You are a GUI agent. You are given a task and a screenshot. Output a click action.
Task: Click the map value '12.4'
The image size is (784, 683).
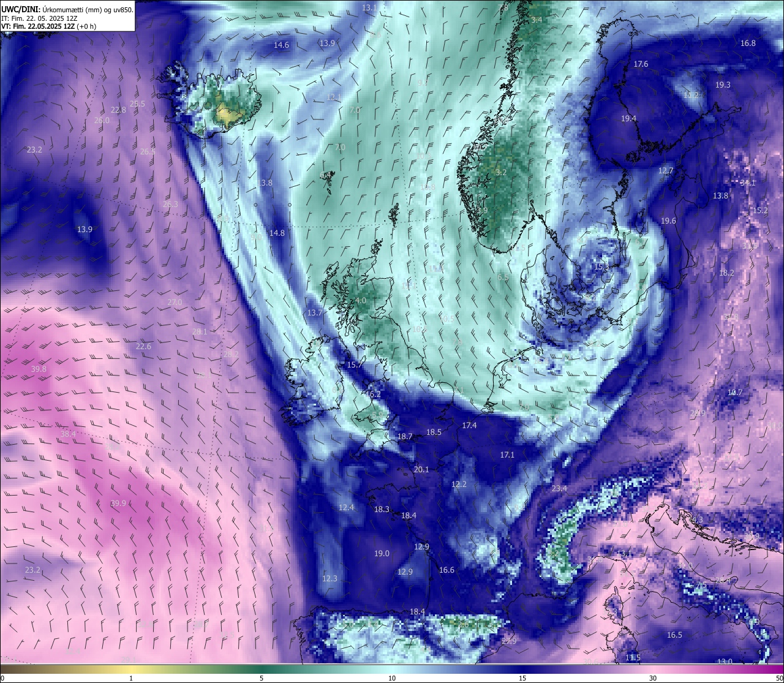point(346,508)
